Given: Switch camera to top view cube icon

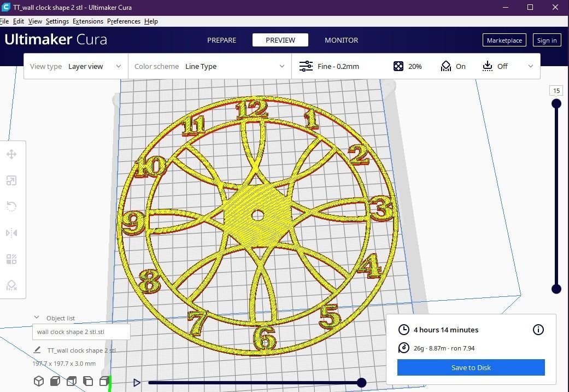Looking at the screenshot, I should 72,381.
